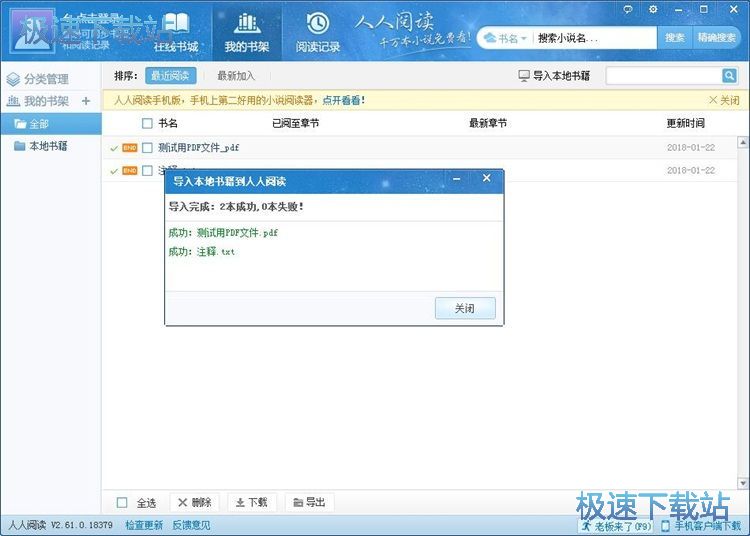Dismiss the yellow banner with 关闭
Screen dimensions: 750x536
pos(724,100)
